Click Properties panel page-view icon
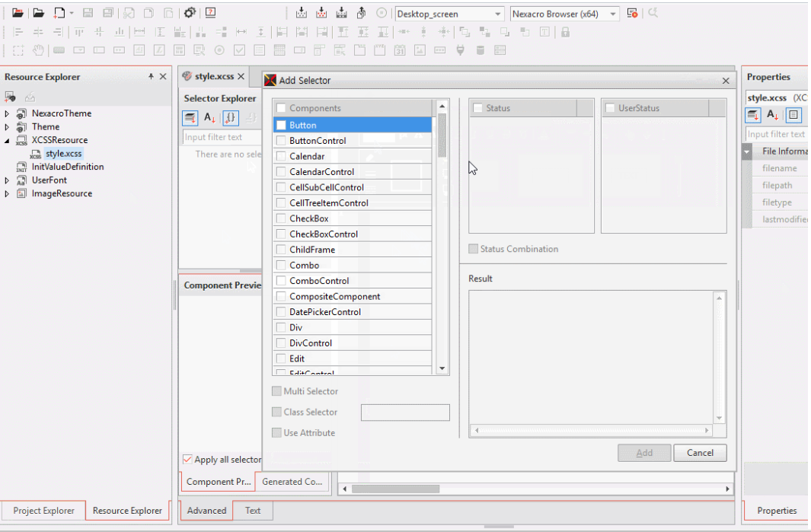The width and height of the screenshot is (811, 532). [793, 115]
